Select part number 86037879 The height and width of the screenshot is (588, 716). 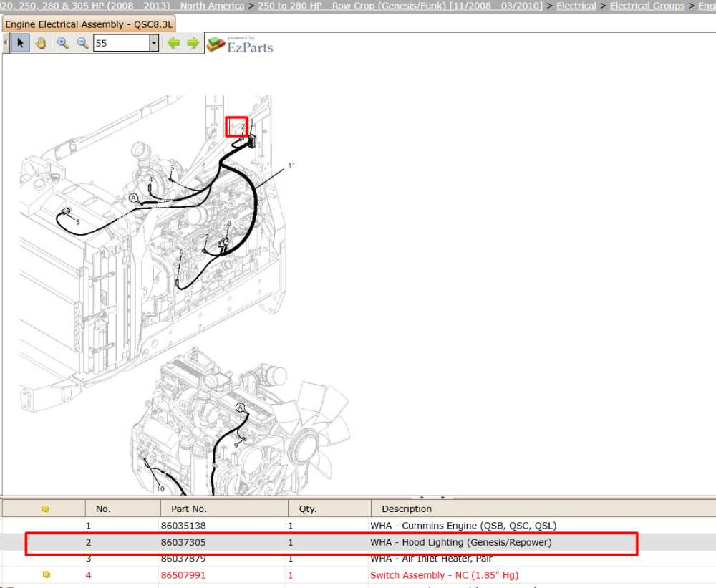point(183,559)
